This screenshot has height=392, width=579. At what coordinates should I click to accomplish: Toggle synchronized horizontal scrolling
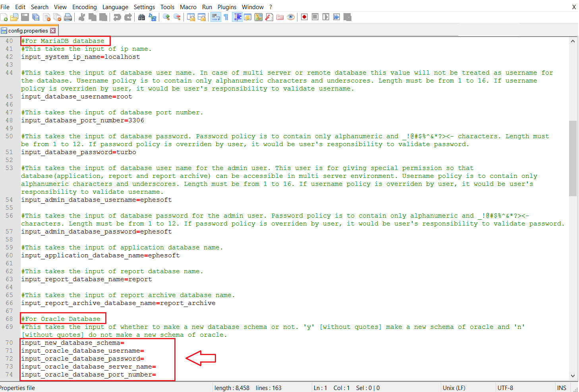tap(202, 17)
